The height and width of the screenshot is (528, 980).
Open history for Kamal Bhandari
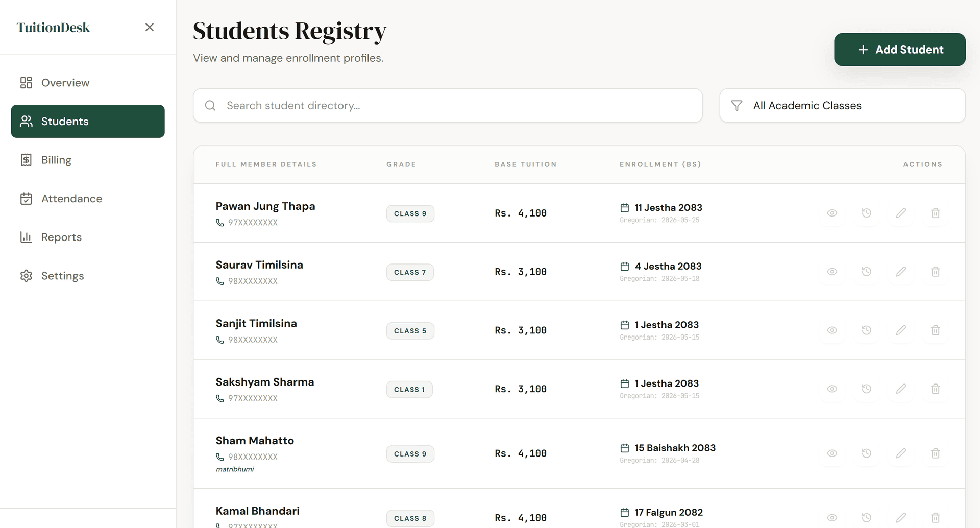point(867,518)
